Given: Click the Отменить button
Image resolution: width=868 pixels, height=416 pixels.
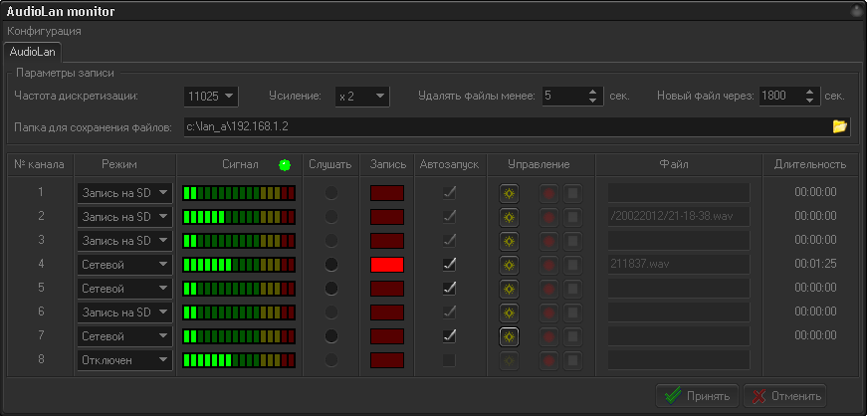Looking at the screenshot, I should 785,396.
